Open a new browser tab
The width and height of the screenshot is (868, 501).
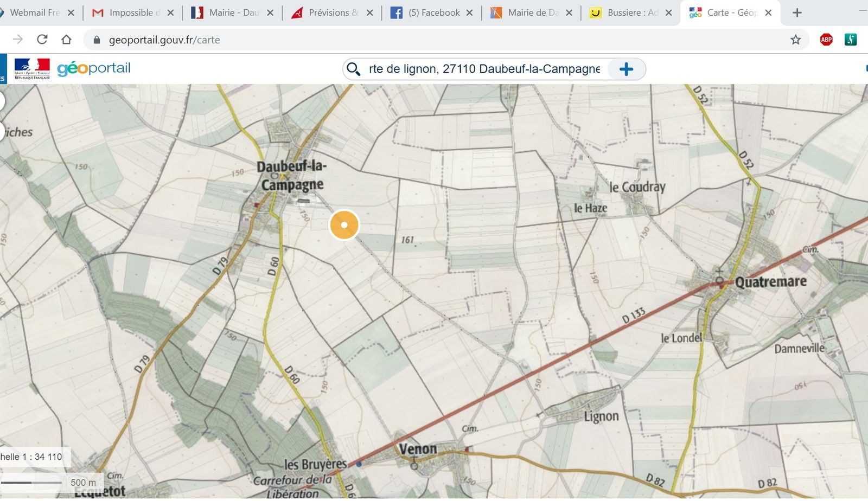coord(797,12)
